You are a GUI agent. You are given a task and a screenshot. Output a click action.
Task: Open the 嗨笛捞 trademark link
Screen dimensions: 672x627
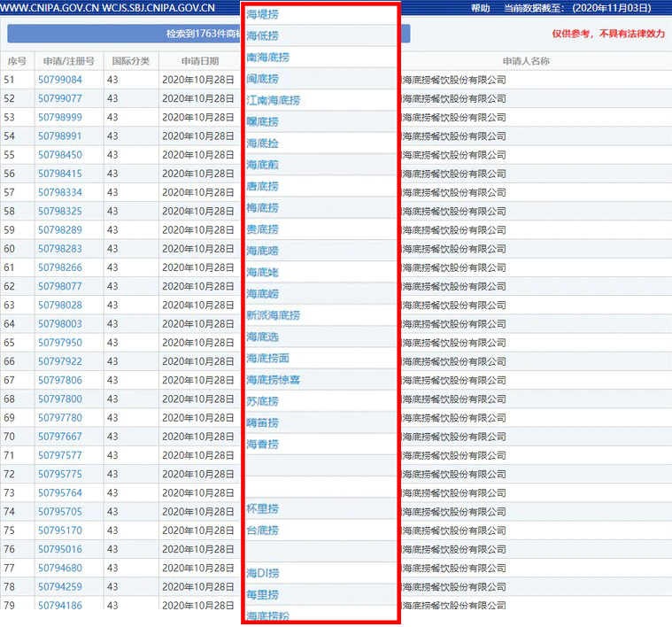coord(262,423)
